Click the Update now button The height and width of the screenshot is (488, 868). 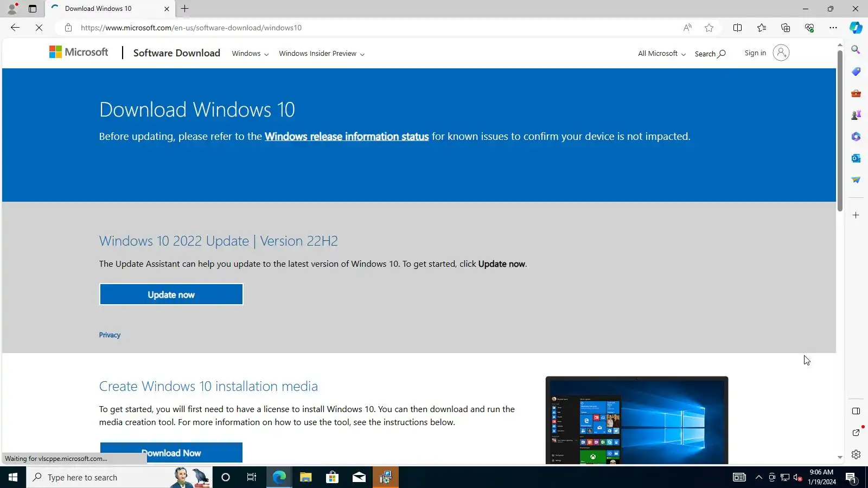tap(171, 294)
